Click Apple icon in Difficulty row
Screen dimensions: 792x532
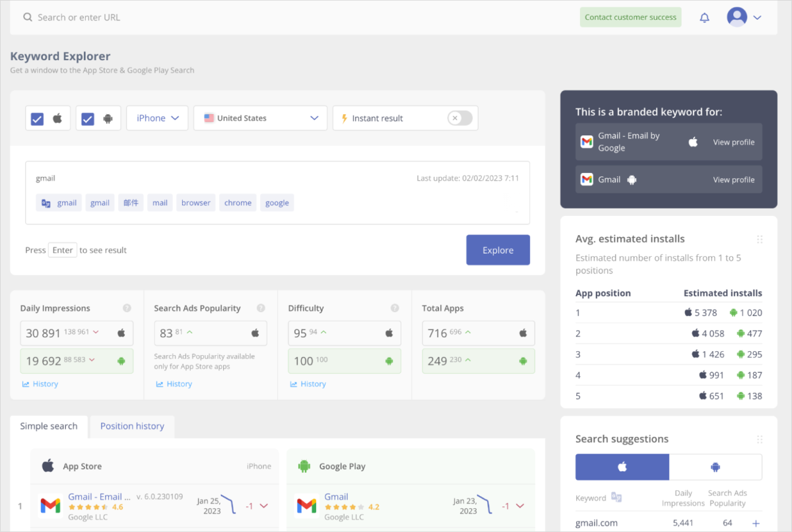pyautogui.click(x=389, y=333)
